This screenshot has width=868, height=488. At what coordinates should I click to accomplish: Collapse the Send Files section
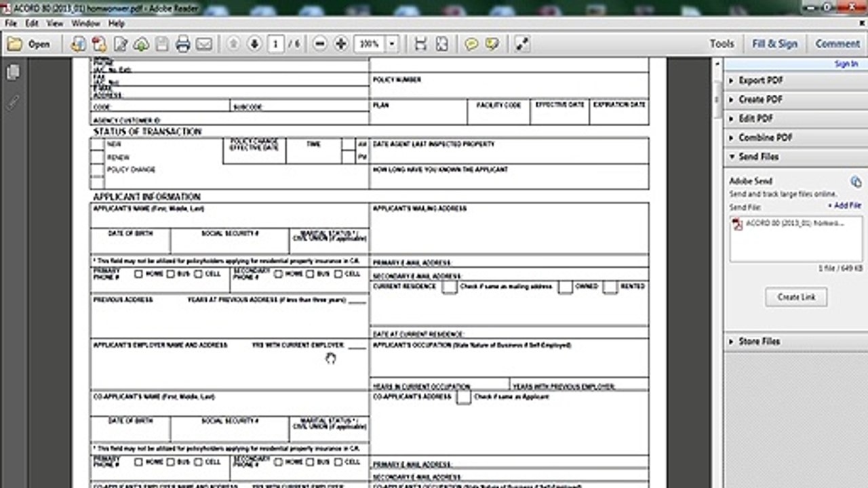tap(795, 157)
